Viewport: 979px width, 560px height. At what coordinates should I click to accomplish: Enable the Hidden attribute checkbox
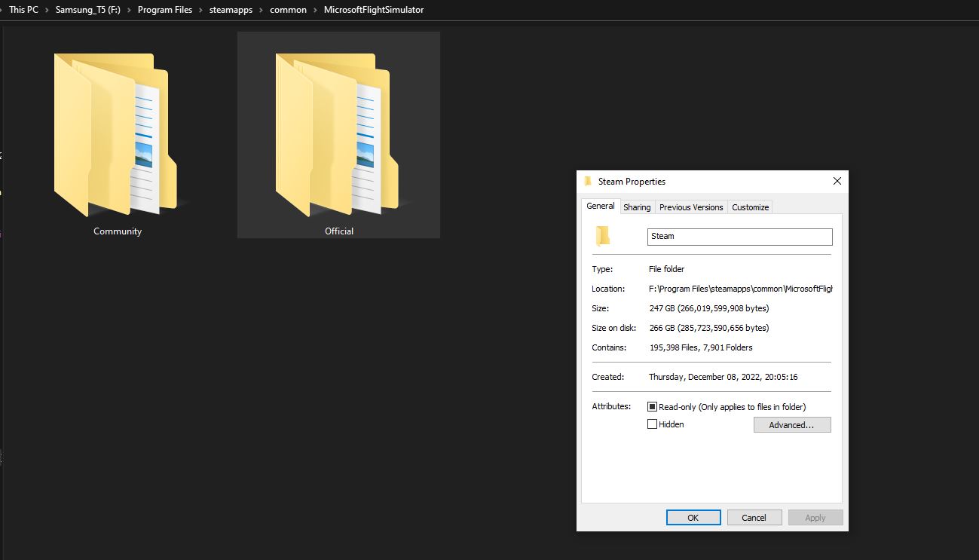[x=653, y=424]
